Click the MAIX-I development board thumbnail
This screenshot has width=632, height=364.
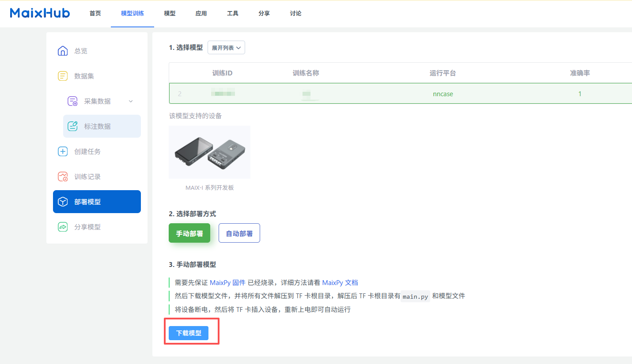(x=209, y=153)
